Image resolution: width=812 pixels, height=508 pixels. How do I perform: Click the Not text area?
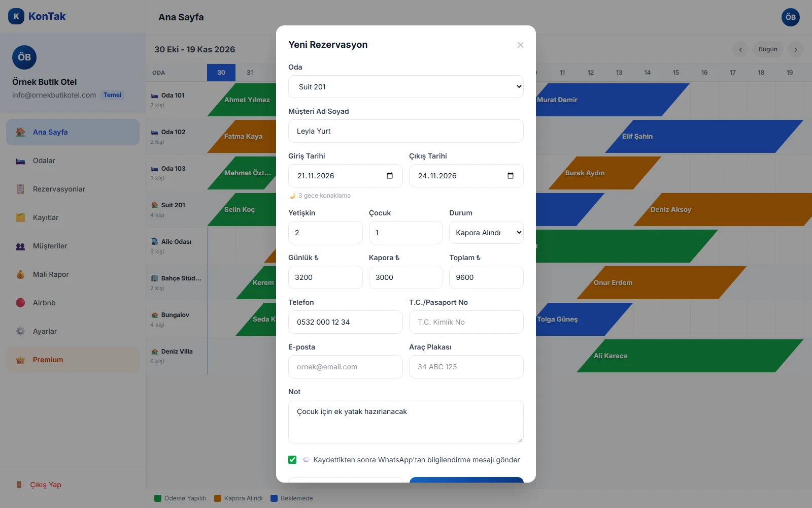point(406,422)
